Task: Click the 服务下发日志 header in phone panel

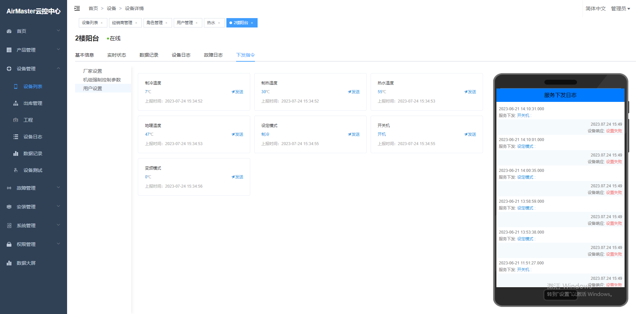Action: coord(560,95)
